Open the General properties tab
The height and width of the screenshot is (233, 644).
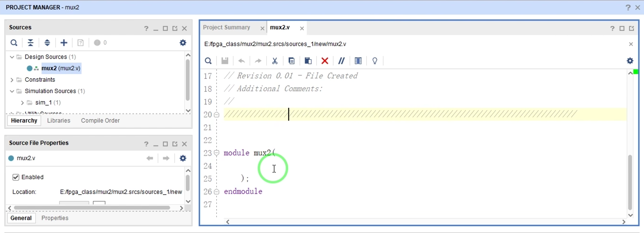pyautogui.click(x=21, y=218)
